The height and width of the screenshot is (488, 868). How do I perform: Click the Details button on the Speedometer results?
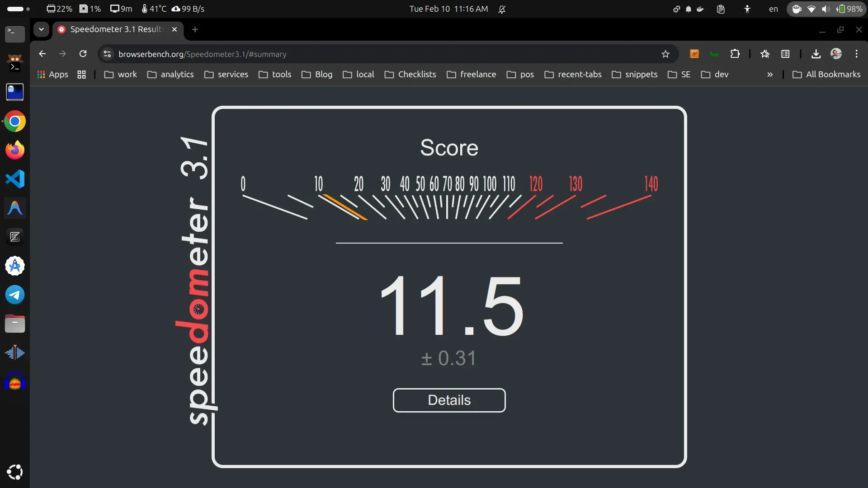[448, 400]
